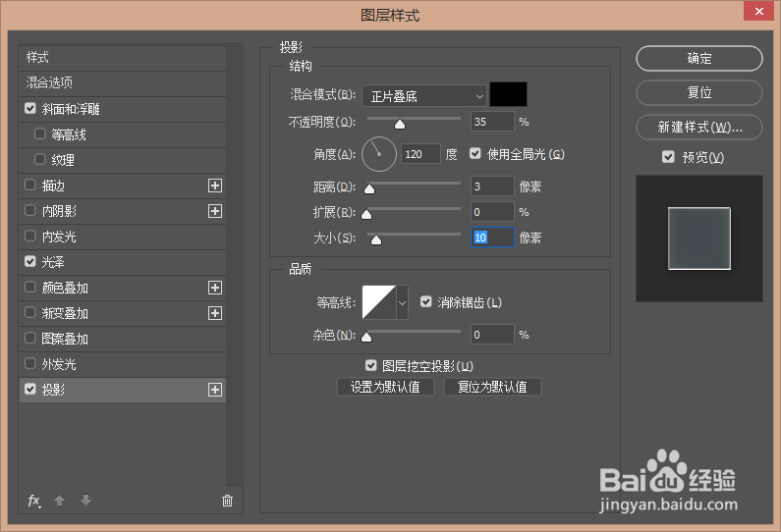Enable the 内阴影 checkbox
Screen dimensions: 781x532
point(30,210)
